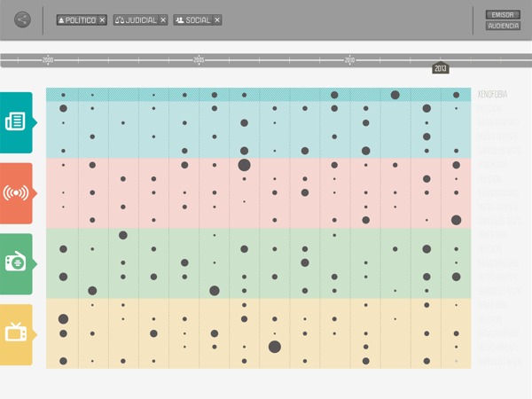This screenshot has width=532, height=399.
Task: Jump to the leftmost year label on the timeline
Action: (x=48, y=59)
